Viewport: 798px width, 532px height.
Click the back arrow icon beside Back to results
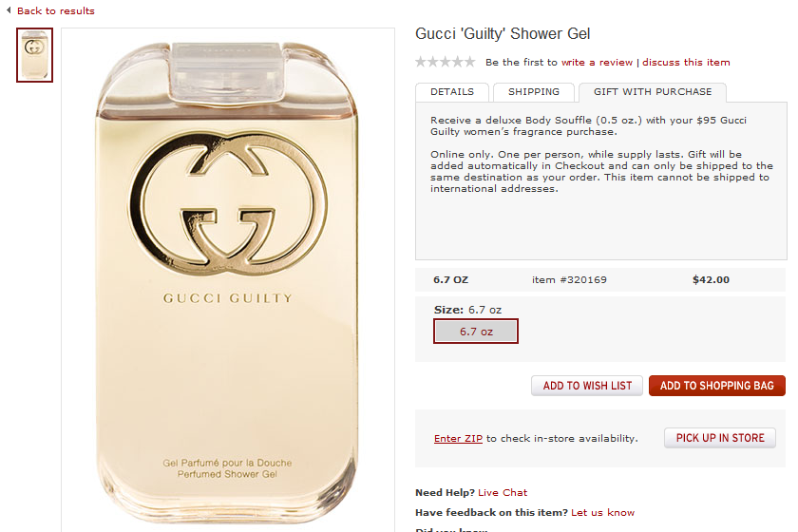point(9,10)
